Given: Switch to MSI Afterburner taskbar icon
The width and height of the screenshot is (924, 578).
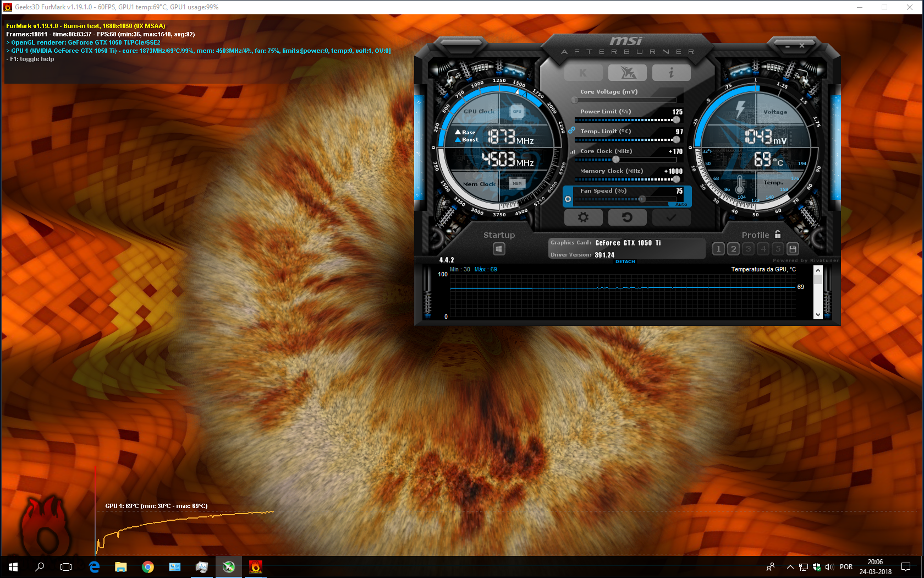Looking at the screenshot, I should (x=229, y=567).
